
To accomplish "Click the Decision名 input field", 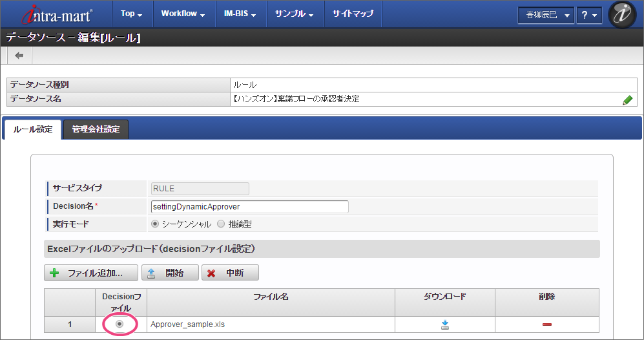I will tap(250, 206).
